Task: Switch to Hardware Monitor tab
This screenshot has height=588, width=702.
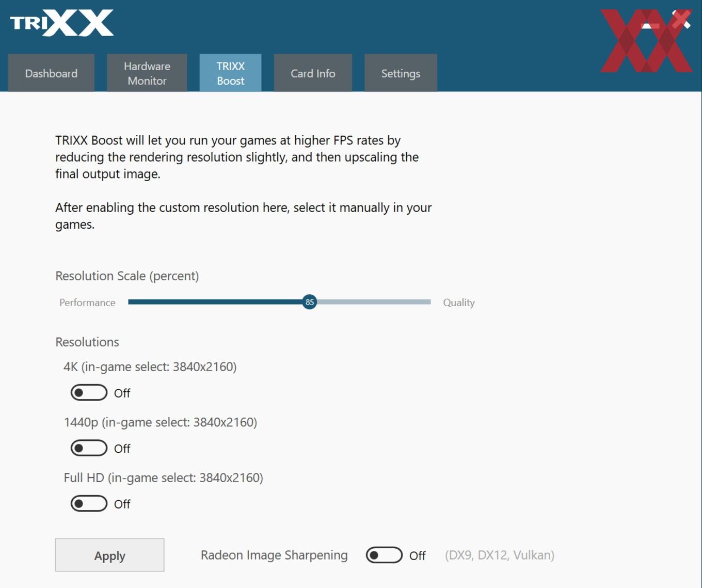Action: [147, 73]
